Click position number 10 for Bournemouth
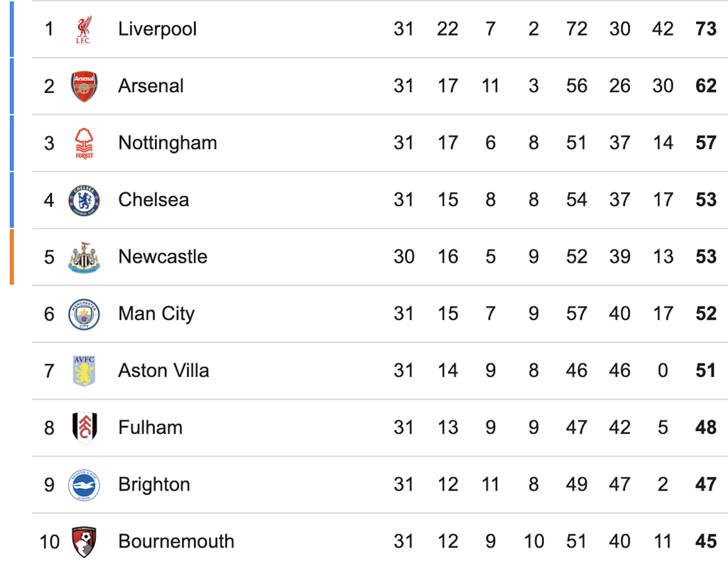The height and width of the screenshot is (568, 728). (49, 542)
